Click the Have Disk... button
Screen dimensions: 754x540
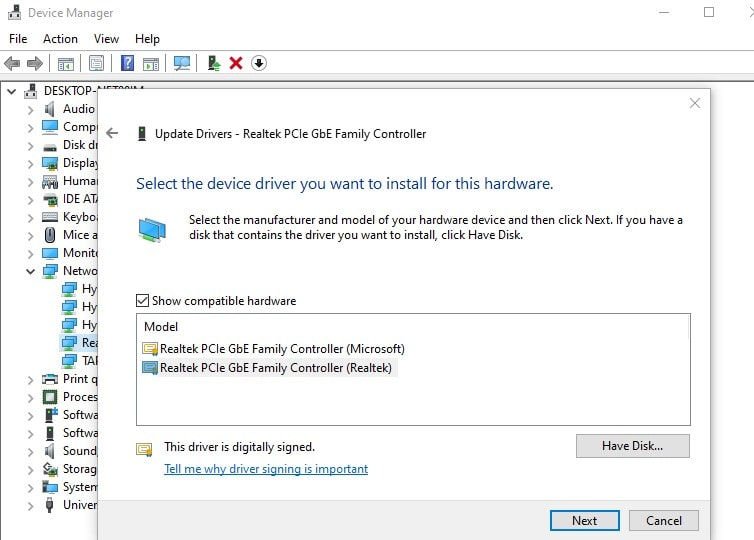[632, 446]
